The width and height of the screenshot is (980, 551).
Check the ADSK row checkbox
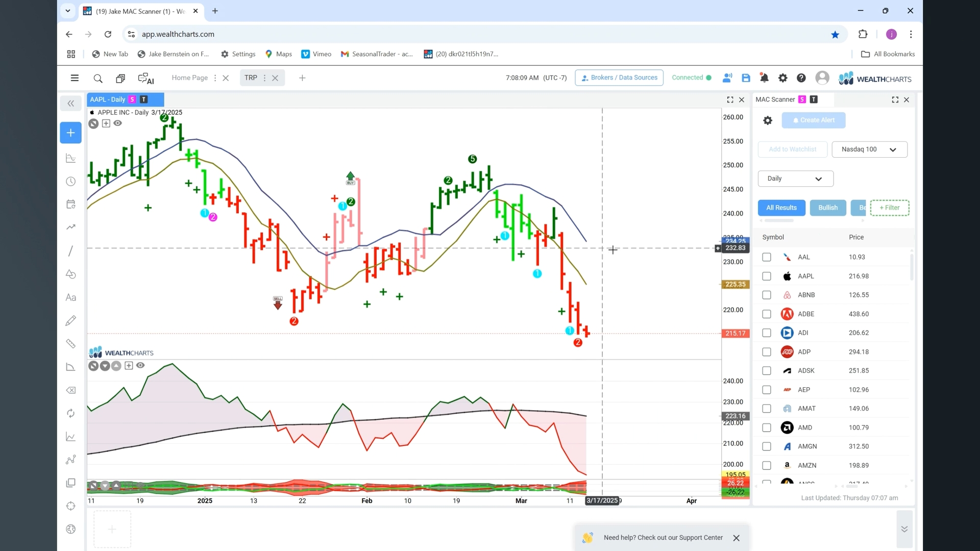[766, 371]
